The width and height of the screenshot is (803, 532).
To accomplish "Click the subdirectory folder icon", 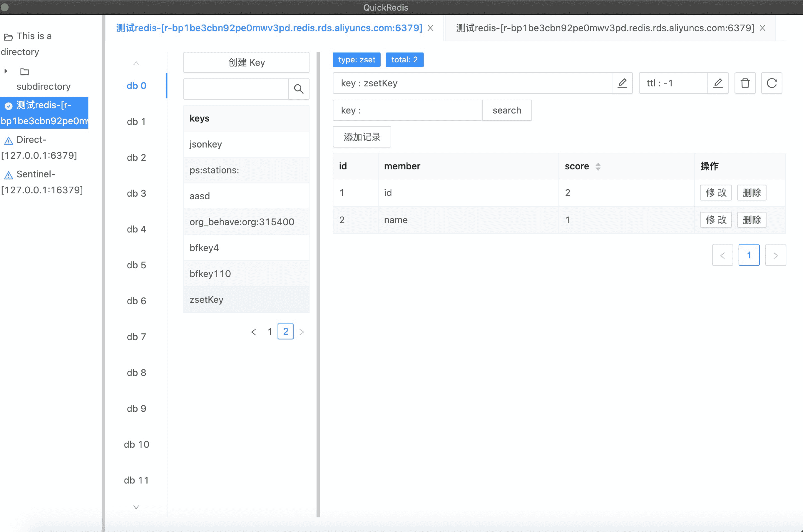I will click(24, 72).
